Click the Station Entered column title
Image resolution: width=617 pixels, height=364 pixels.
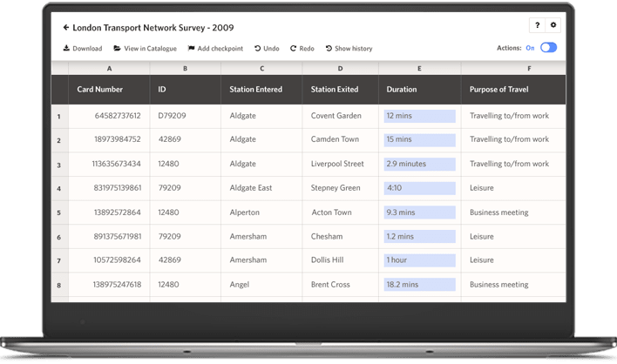click(x=255, y=89)
